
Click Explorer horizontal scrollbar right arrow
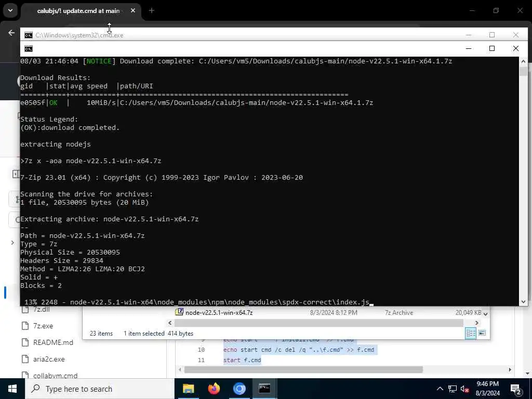(x=477, y=323)
